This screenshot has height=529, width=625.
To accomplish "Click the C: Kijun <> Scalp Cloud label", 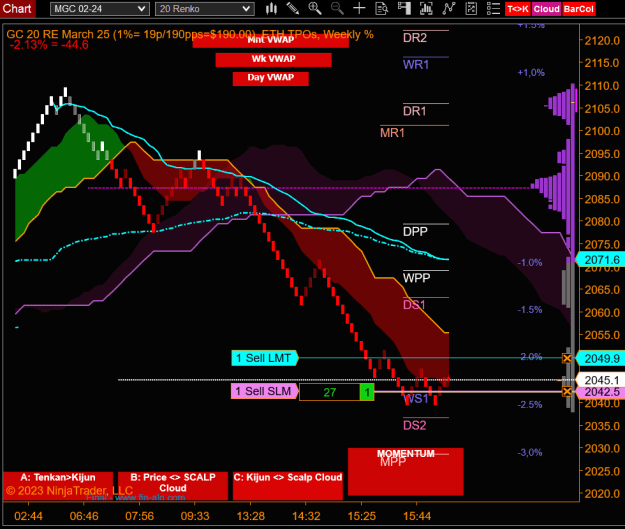I will pos(288,486).
